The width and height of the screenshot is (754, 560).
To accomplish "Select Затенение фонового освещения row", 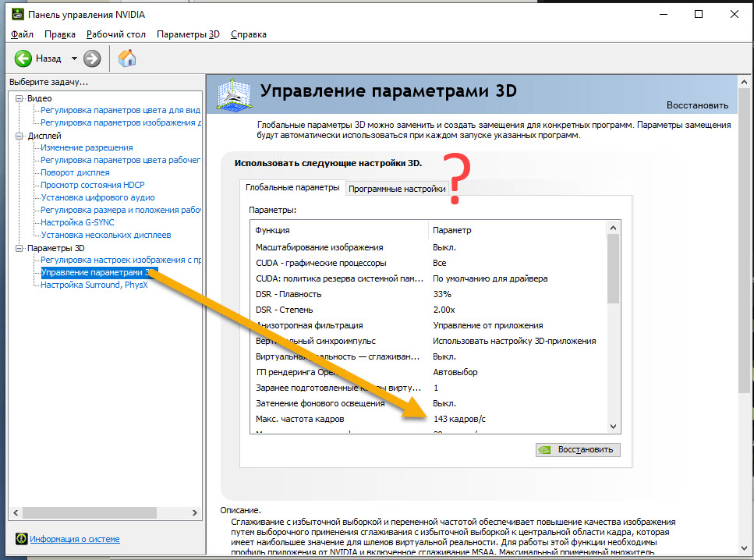I will (428, 403).
